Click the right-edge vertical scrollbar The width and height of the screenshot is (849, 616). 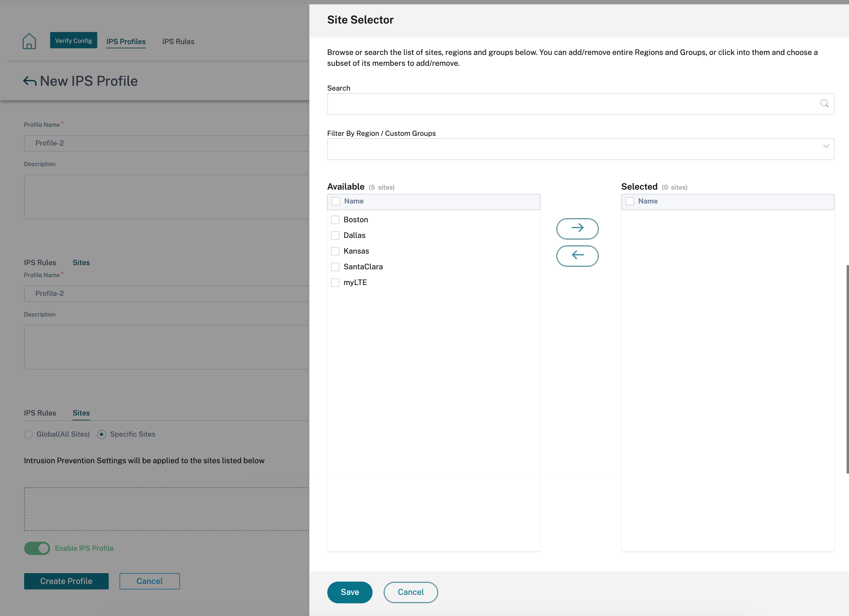point(847,369)
